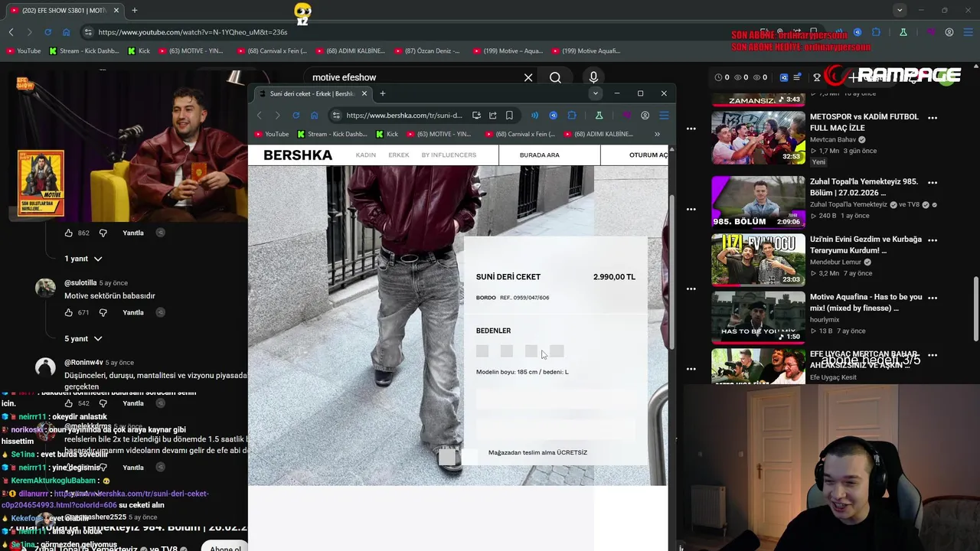Share the Bershka page via address bar icon
980x551 pixels.
coord(493,116)
